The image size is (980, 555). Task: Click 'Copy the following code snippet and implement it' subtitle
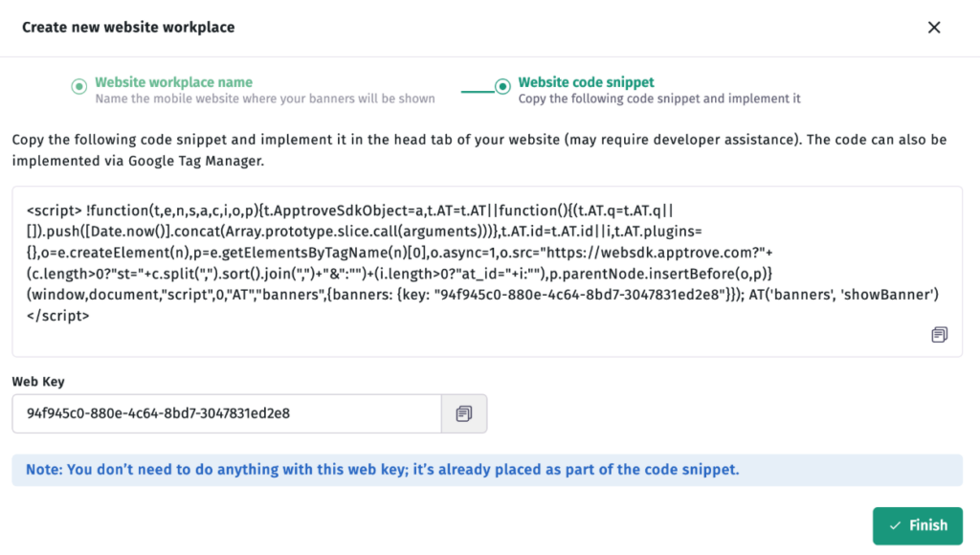[659, 99]
